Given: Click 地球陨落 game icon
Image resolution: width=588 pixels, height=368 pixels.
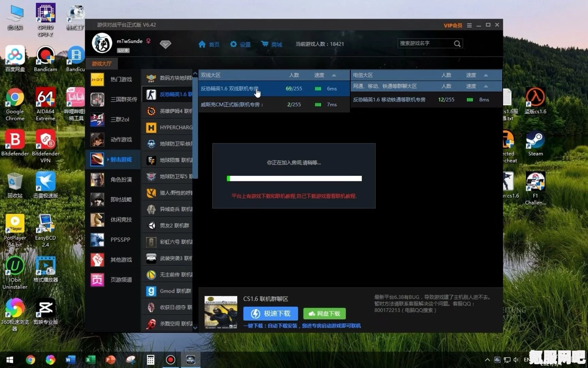Looking at the screenshot, I should (x=151, y=160).
